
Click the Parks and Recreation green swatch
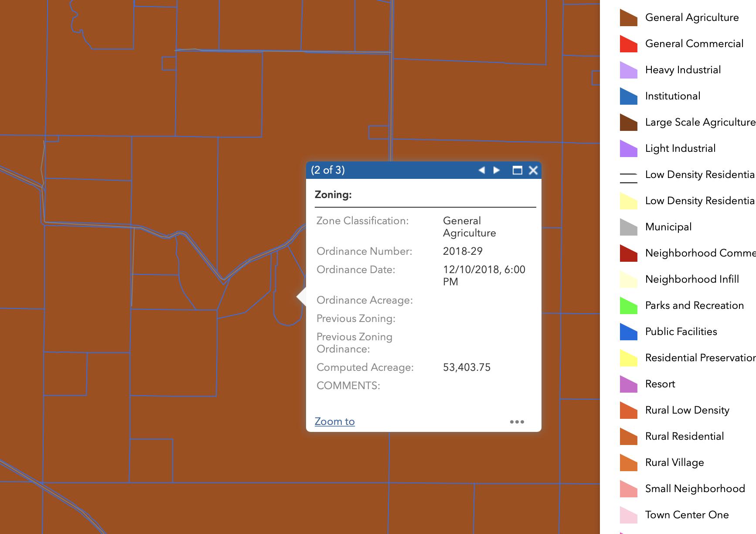coord(628,306)
